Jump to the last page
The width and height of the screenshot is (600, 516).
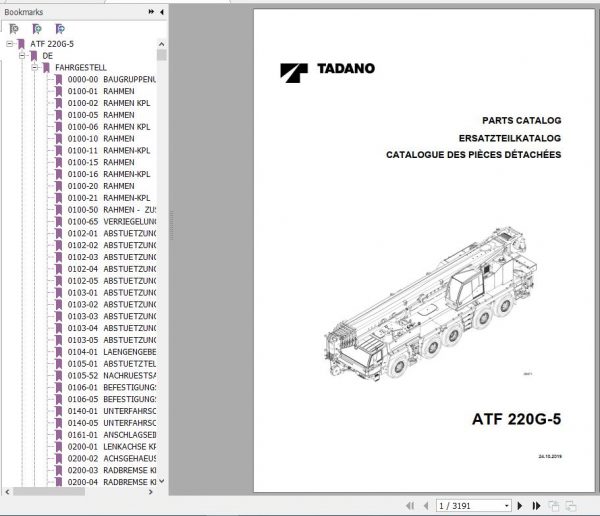(536, 506)
